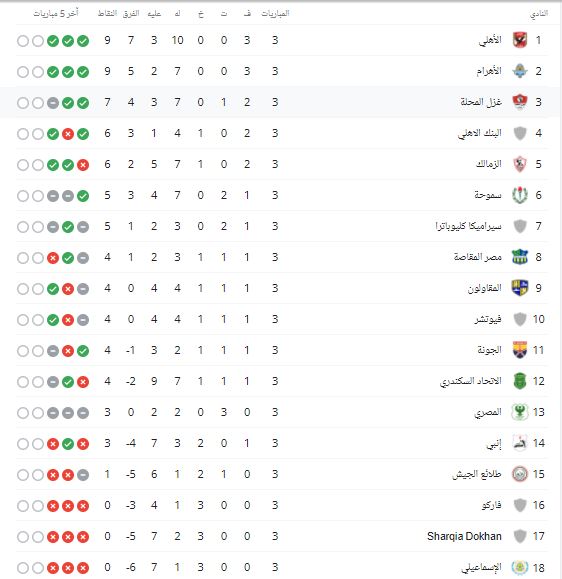
Task: Click the points column header
Action: (107, 14)
